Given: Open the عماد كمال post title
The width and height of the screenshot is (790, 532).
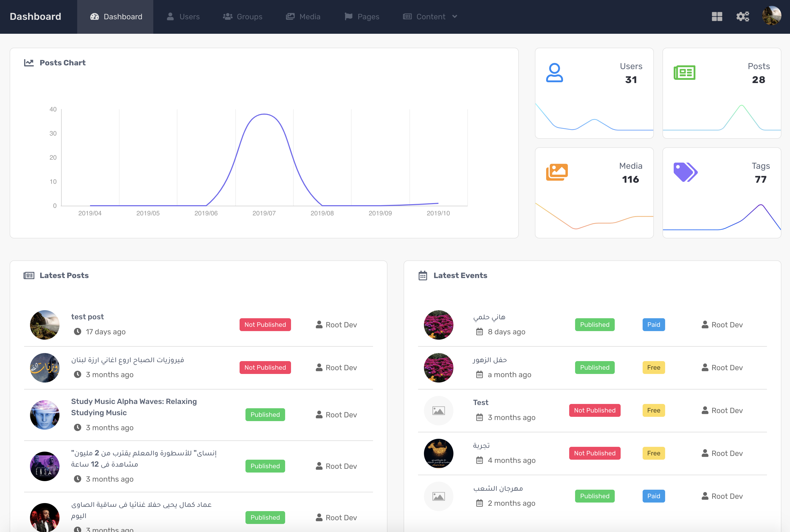Looking at the screenshot, I should click(x=141, y=510).
